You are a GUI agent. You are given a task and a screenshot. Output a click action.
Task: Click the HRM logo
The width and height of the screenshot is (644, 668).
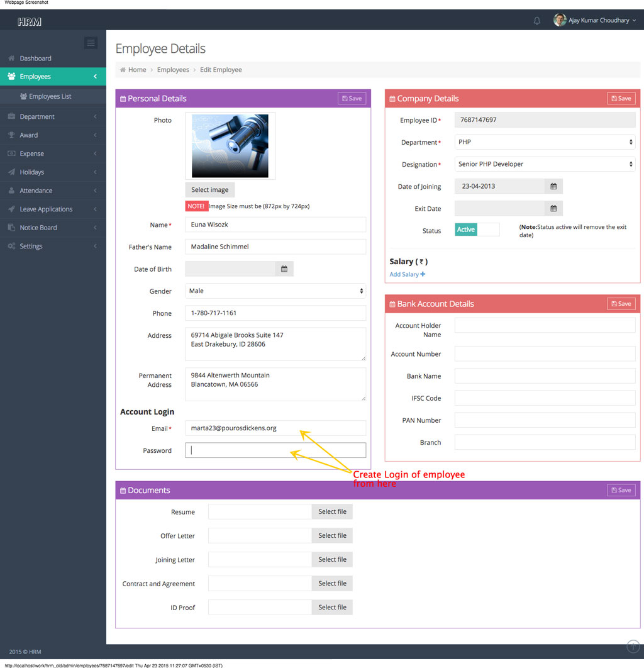point(30,21)
